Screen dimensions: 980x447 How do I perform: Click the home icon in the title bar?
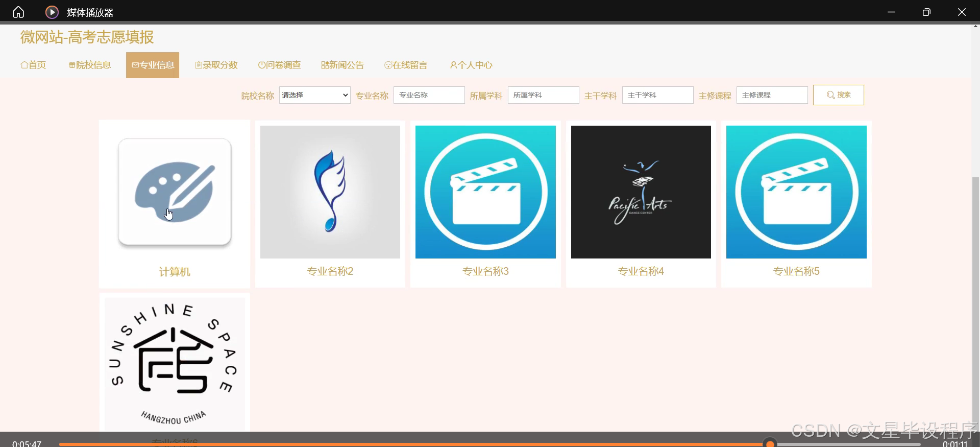click(x=18, y=12)
